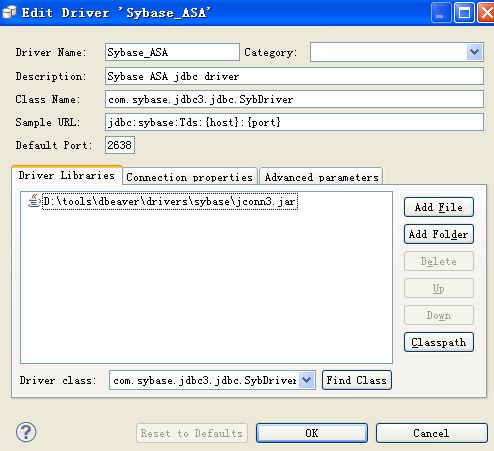Confirm with the OK button

point(312,433)
